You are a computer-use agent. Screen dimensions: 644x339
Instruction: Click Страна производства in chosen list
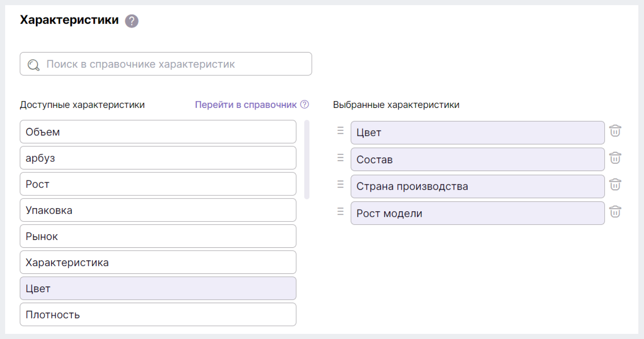click(x=478, y=186)
